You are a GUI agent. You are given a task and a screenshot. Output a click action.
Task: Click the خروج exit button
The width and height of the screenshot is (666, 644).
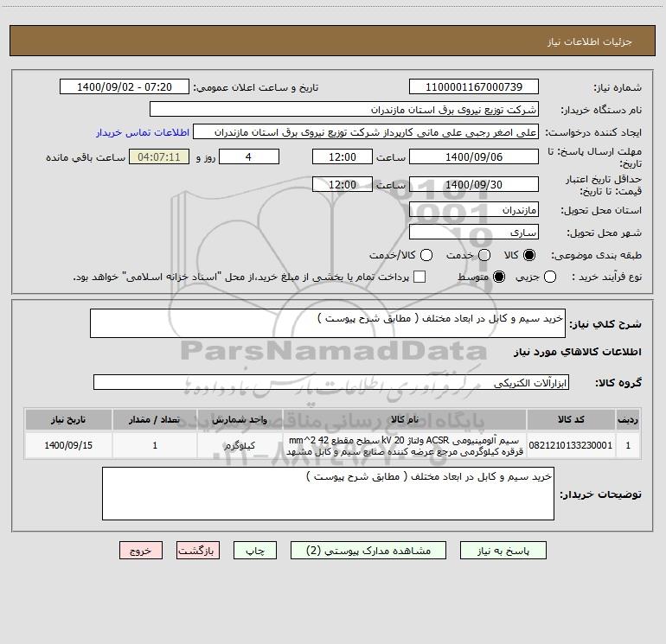141,551
